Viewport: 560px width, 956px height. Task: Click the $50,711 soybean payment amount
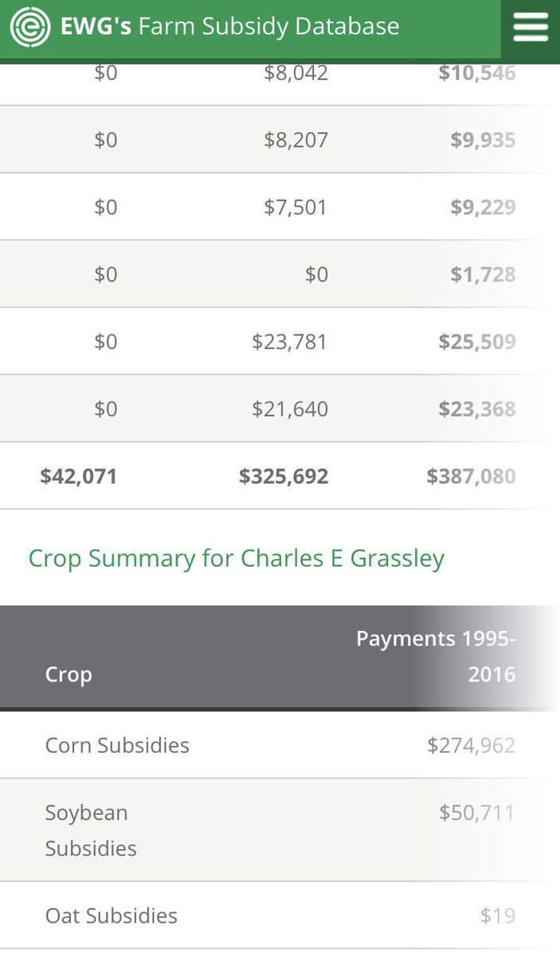click(x=477, y=813)
